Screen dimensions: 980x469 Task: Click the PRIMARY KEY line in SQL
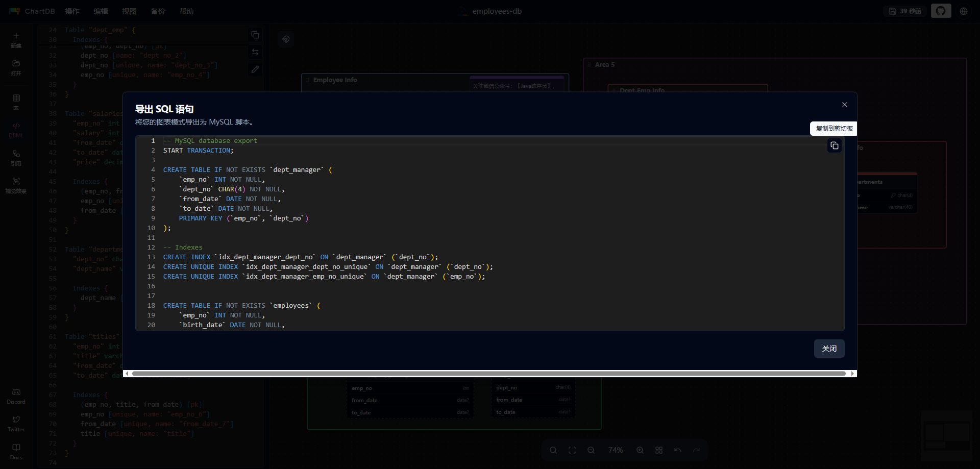point(243,218)
